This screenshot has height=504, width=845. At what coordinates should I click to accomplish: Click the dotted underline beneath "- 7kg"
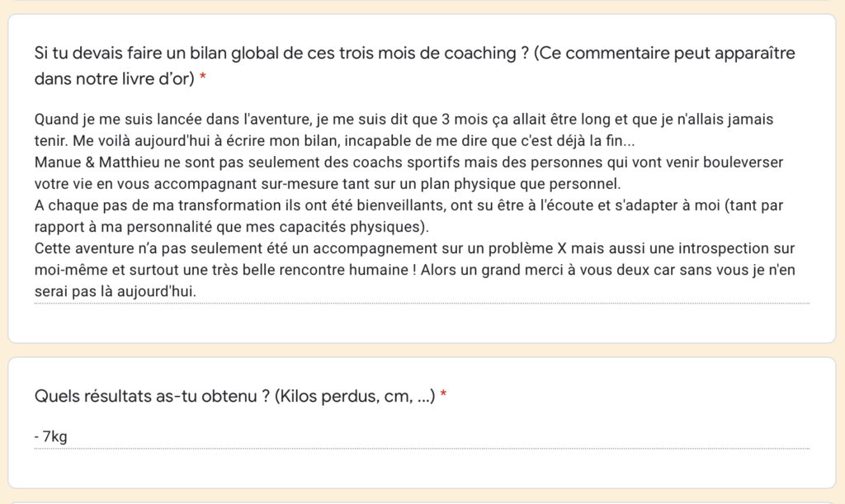421,449
